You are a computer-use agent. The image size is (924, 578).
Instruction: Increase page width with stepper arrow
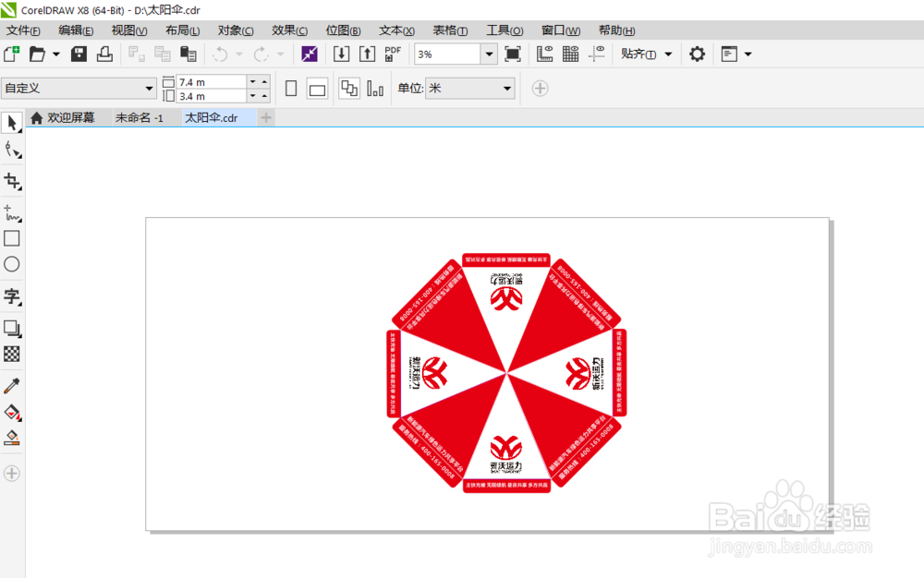[264, 82]
